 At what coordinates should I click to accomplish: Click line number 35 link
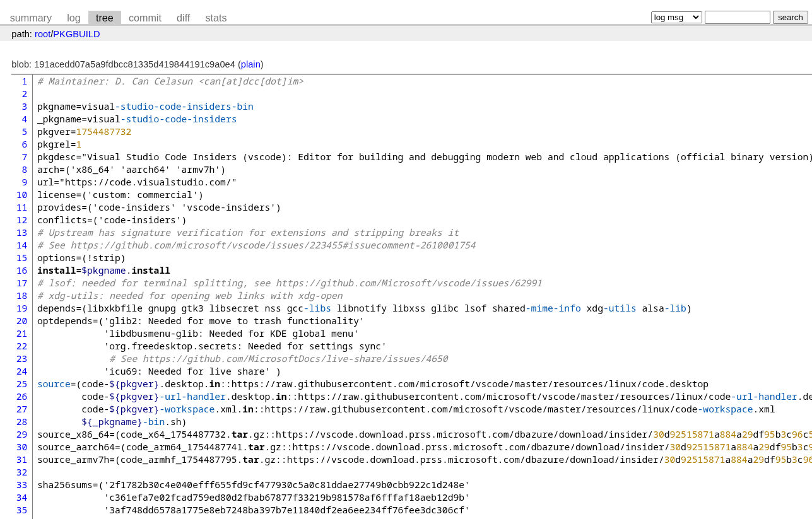point(22,510)
